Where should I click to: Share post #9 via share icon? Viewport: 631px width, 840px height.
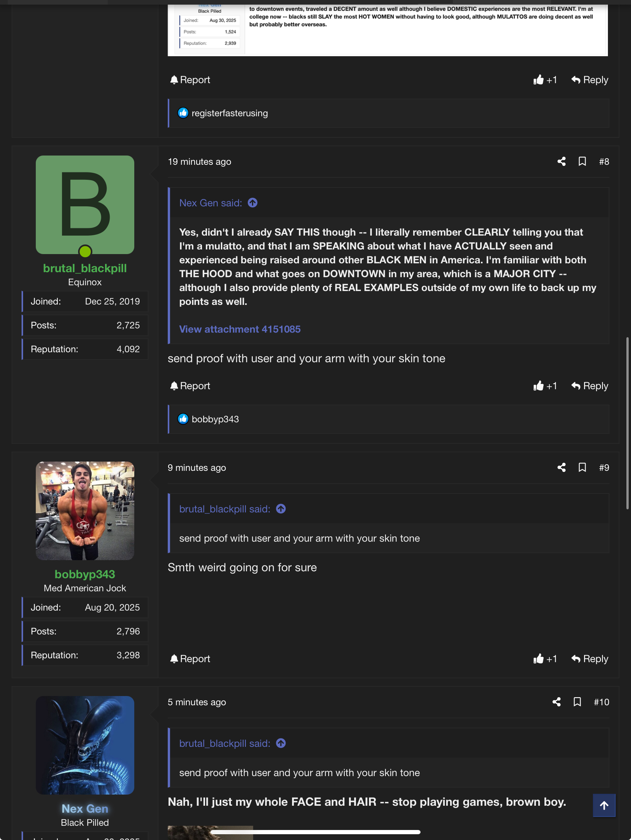561,468
